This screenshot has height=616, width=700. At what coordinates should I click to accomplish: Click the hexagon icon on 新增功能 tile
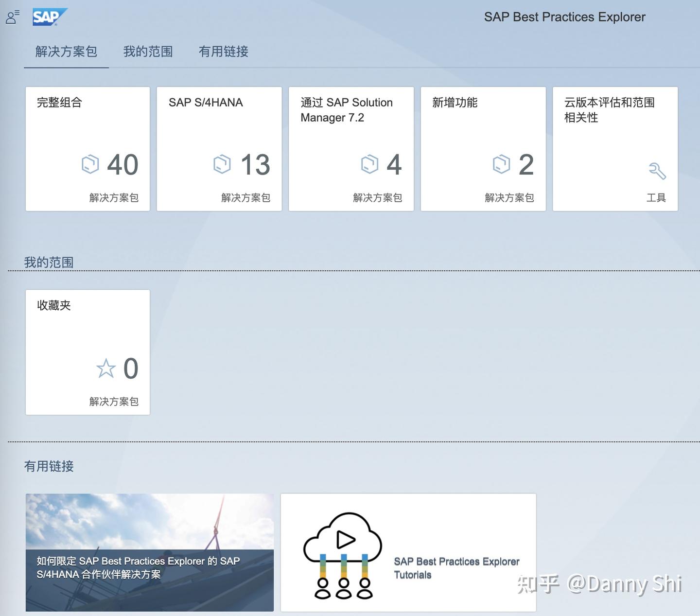pos(501,165)
